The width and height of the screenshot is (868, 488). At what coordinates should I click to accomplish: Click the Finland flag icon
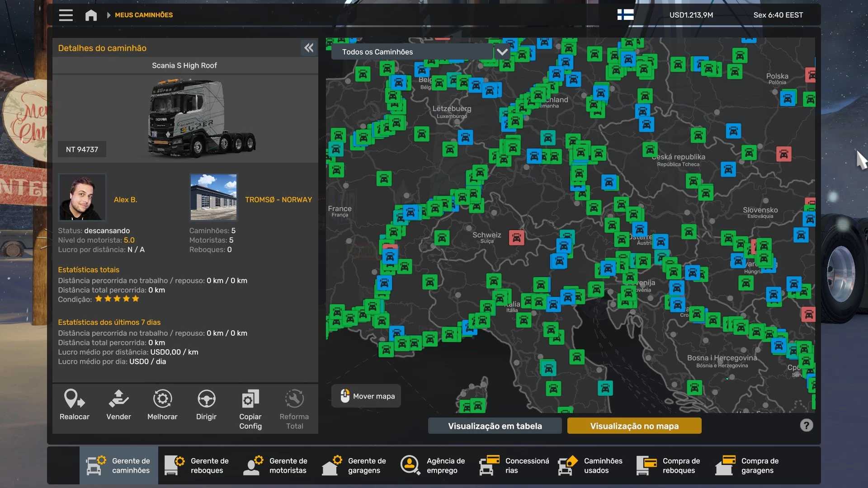(x=625, y=15)
